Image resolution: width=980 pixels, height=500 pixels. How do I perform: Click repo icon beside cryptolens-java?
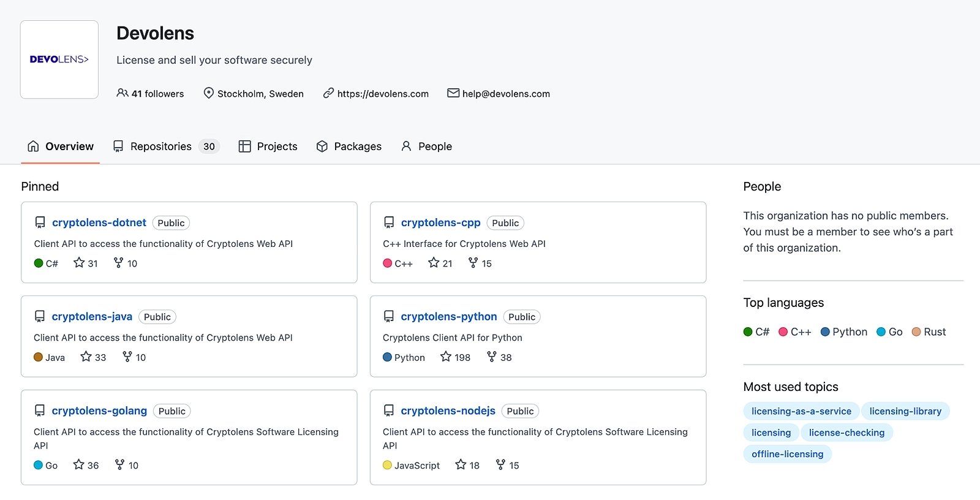pos(40,316)
